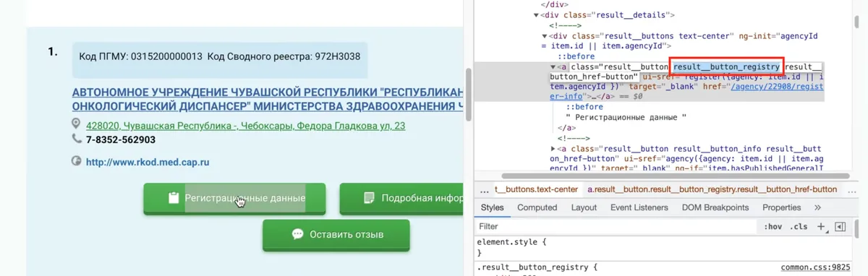Click the phone number 7-8352-562903
The height and width of the screenshot is (276, 868).
click(121, 139)
